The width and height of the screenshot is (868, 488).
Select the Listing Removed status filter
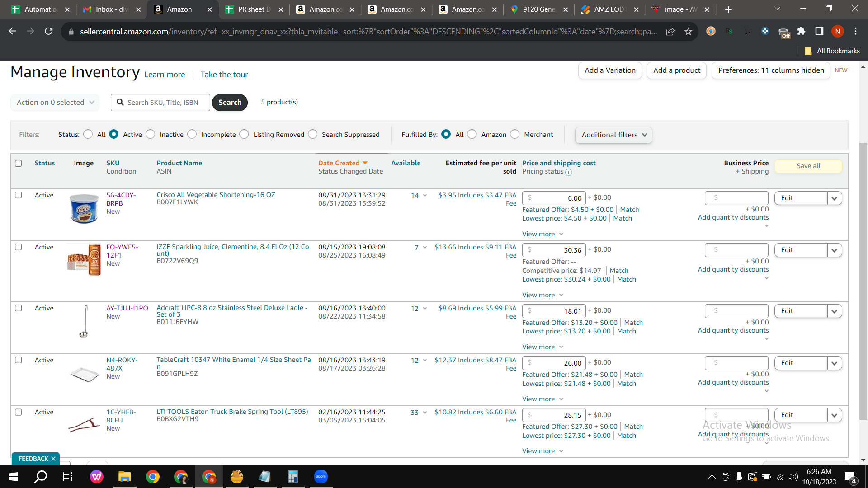pos(244,134)
